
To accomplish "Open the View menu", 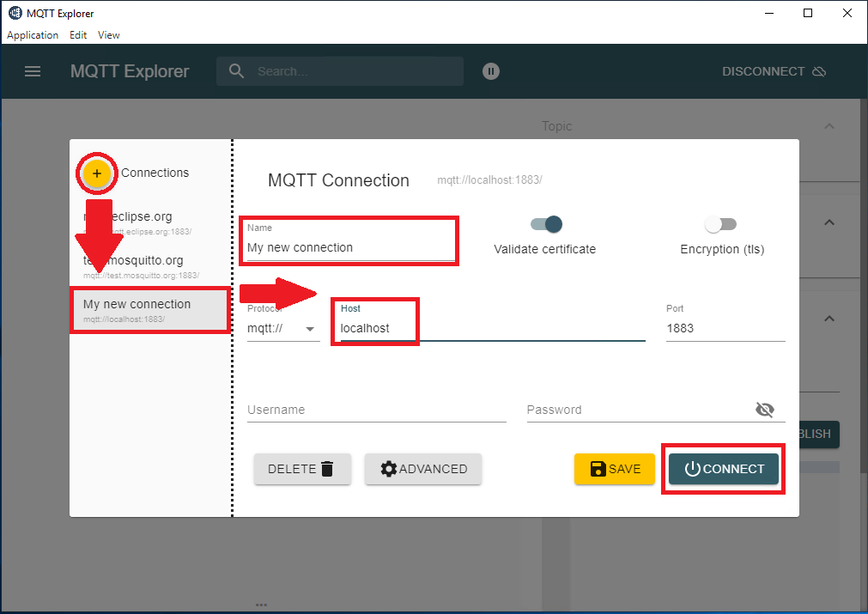I will coord(108,35).
